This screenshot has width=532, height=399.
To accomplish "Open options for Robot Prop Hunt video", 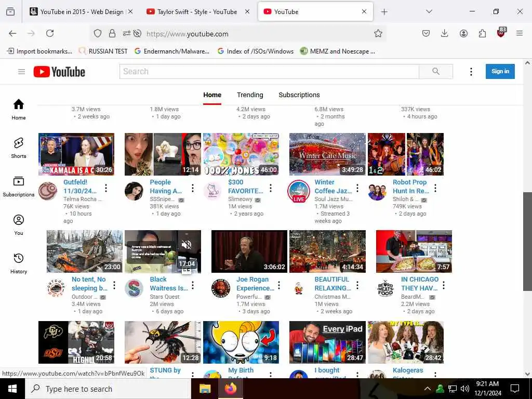I will 435,188.
